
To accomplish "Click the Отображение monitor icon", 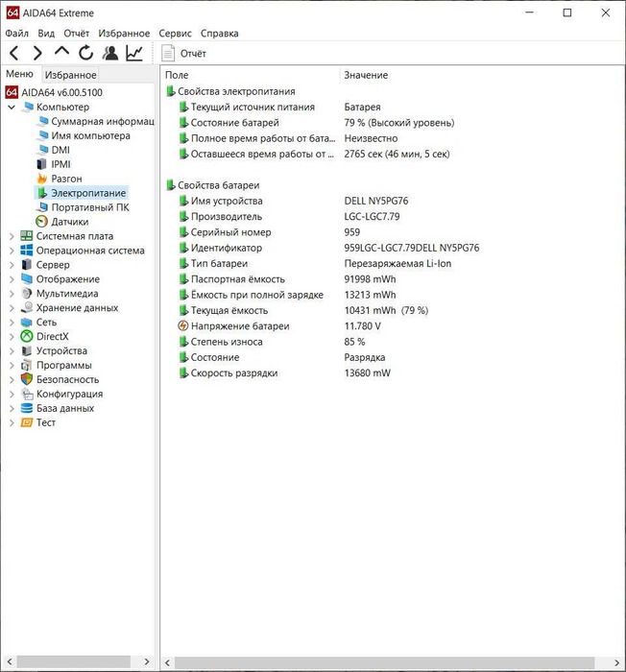I will coord(27,279).
